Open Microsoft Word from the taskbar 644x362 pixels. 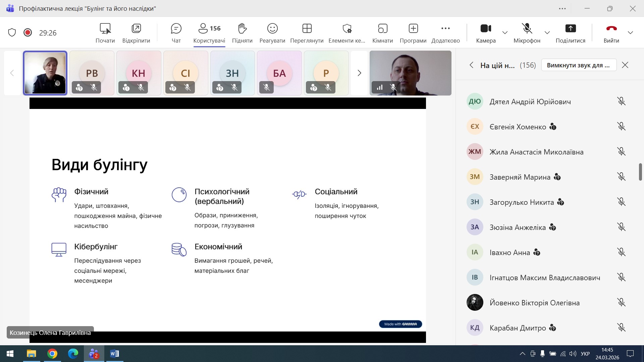click(x=114, y=354)
